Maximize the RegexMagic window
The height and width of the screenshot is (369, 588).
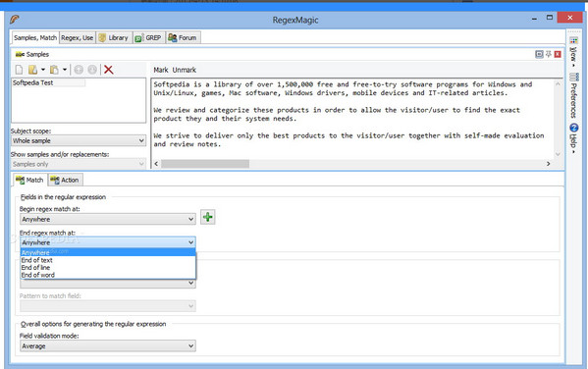pos(550,18)
